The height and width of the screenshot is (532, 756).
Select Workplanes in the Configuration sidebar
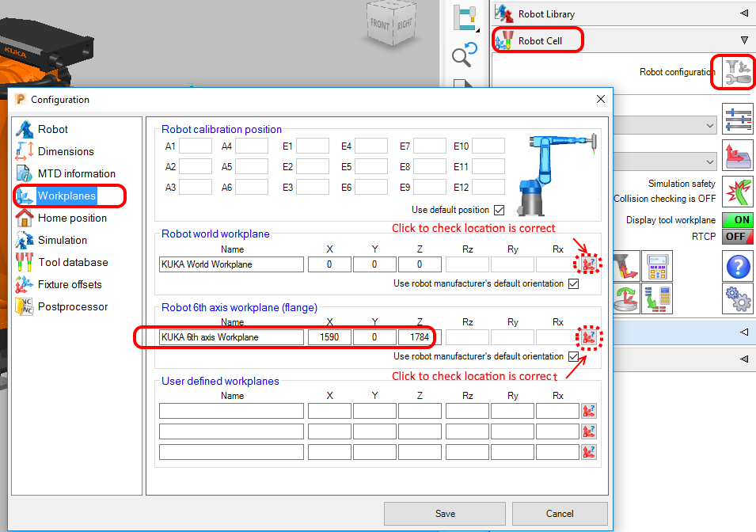(x=68, y=196)
